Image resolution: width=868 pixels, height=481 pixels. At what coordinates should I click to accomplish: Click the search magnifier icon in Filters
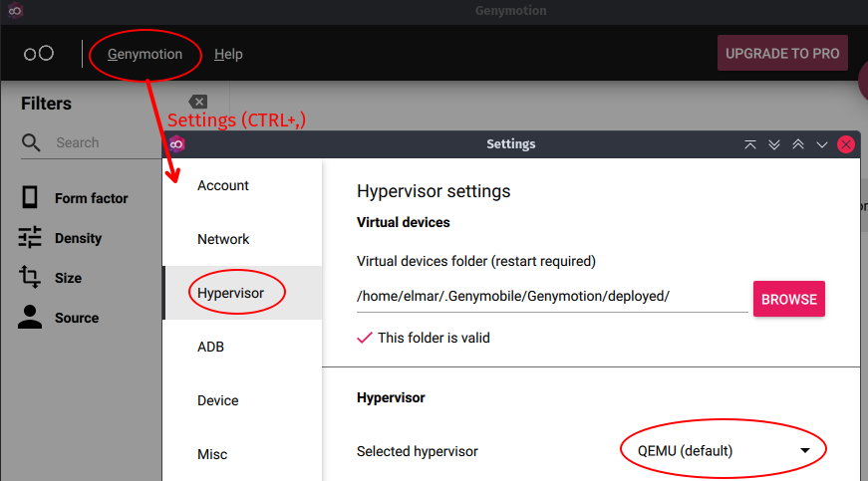[31, 142]
